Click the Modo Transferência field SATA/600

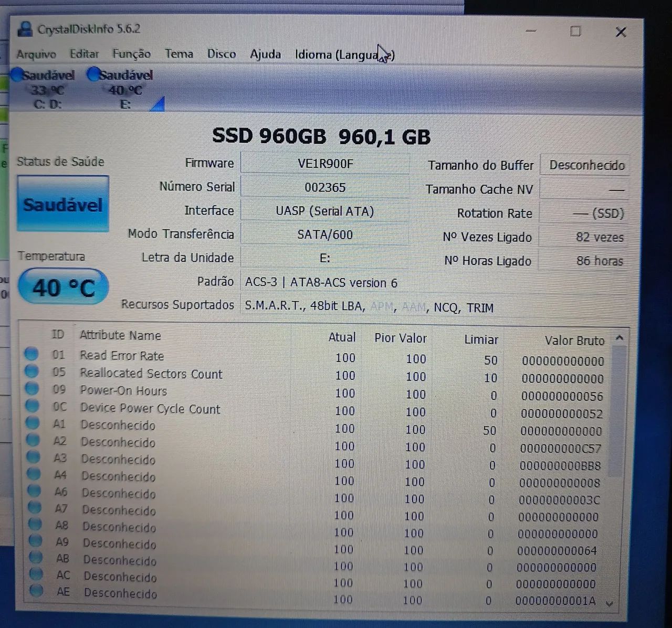325,235
